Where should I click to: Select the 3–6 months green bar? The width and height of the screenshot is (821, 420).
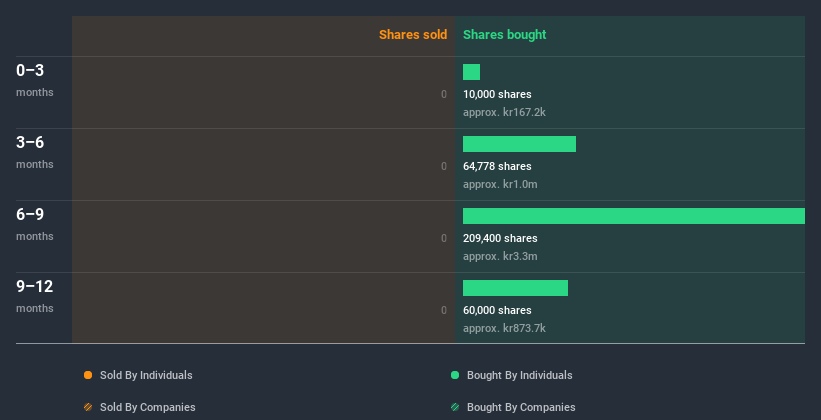point(519,144)
